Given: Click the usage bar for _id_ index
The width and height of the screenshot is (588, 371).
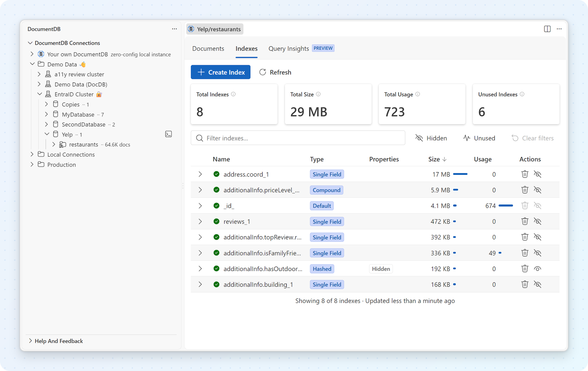Looking at the screenshot, I should (x=506, y=206).
